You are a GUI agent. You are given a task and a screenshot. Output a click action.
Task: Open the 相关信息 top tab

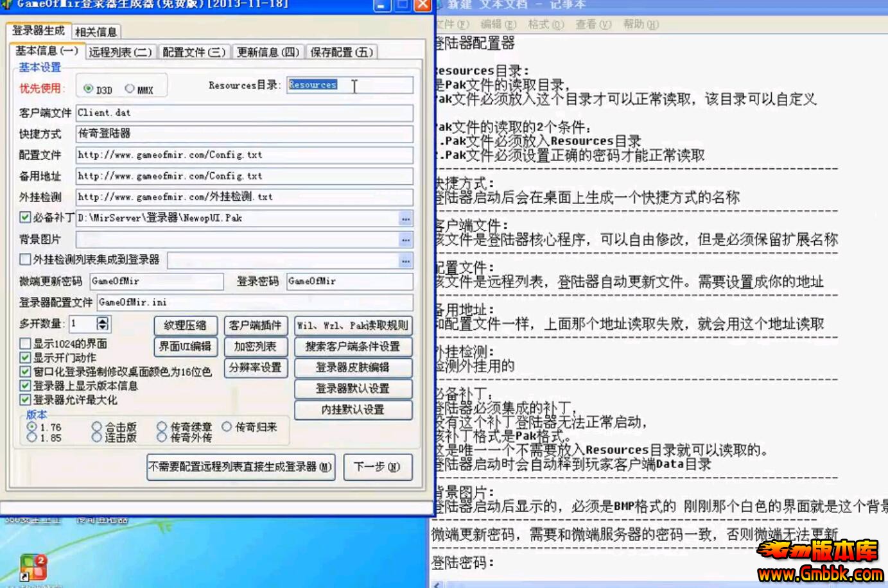[96, 31]
